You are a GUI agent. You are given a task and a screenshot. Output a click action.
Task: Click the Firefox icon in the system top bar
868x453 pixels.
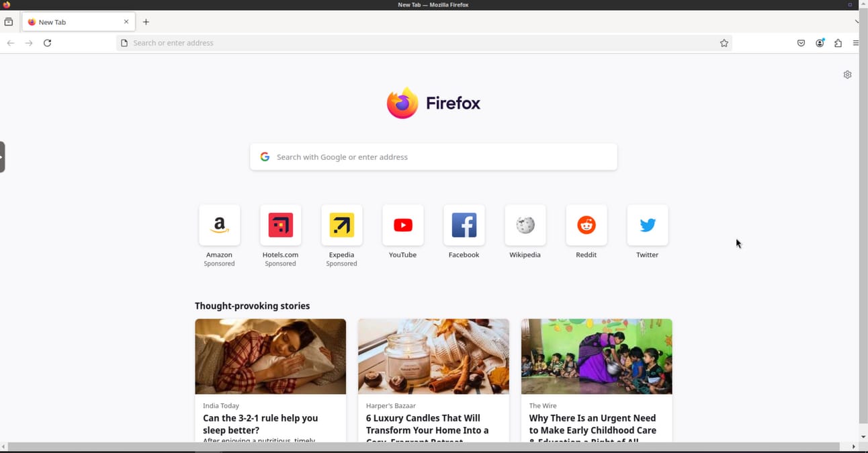[x=7, y=5]
